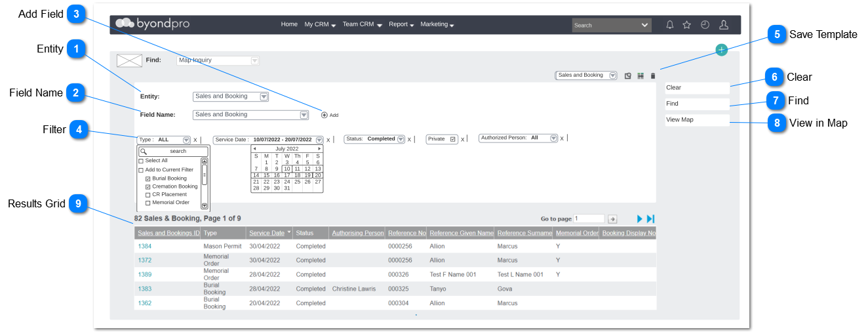The height and width of the screenshot is (334, 868).
Task: Remove the Service Date filter with X
Action: [x=328, y=140]
